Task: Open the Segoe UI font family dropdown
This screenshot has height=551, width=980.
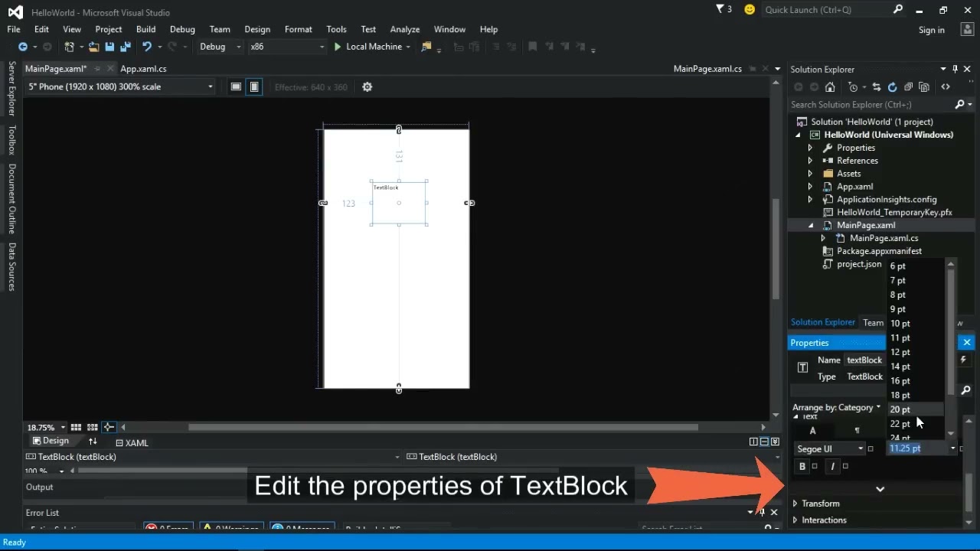Action: (x=830, y=449)
